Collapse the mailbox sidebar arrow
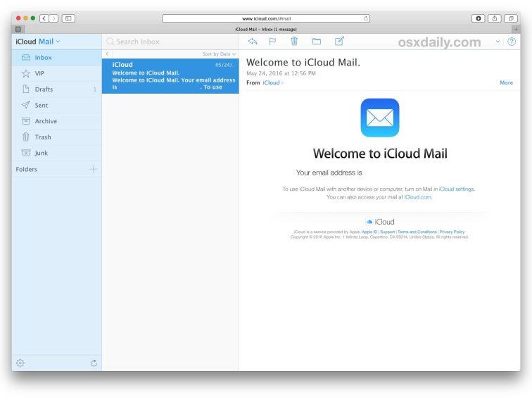The width and height of the screenshot is (532, 400). (107, 54)
